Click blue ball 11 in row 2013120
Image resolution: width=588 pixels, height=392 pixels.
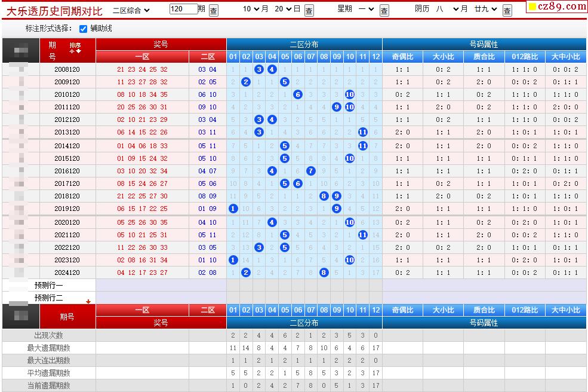[x=362, y=132]
